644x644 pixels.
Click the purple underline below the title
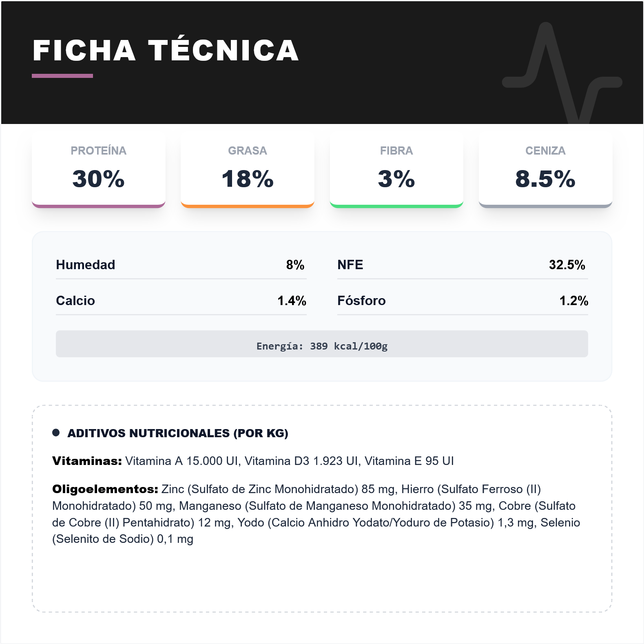62,76
